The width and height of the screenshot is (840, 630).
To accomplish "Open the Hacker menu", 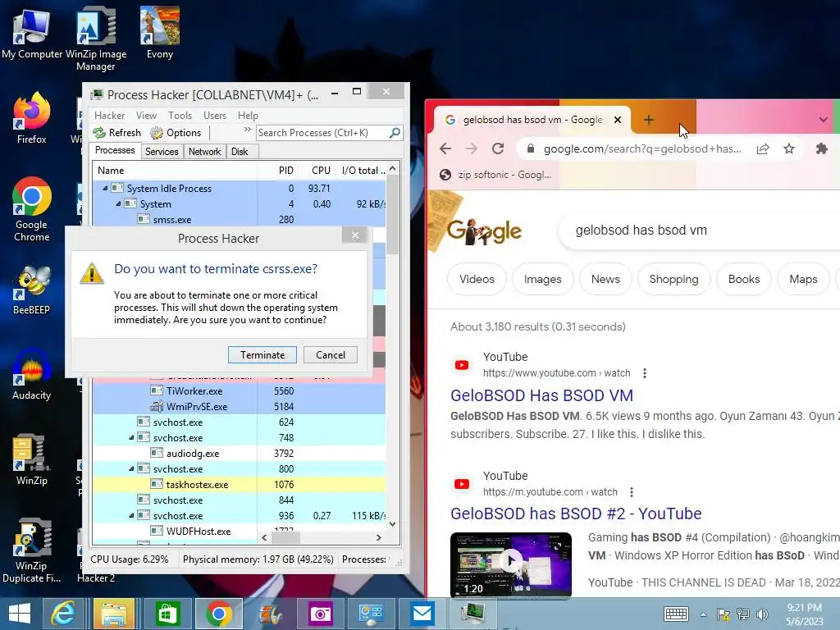I will point(109,115).
